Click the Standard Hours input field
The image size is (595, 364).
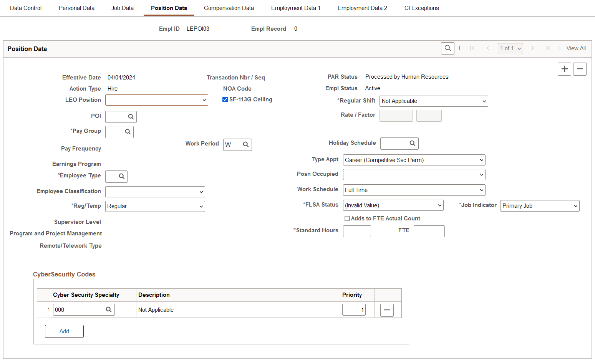tap(356, 231)
